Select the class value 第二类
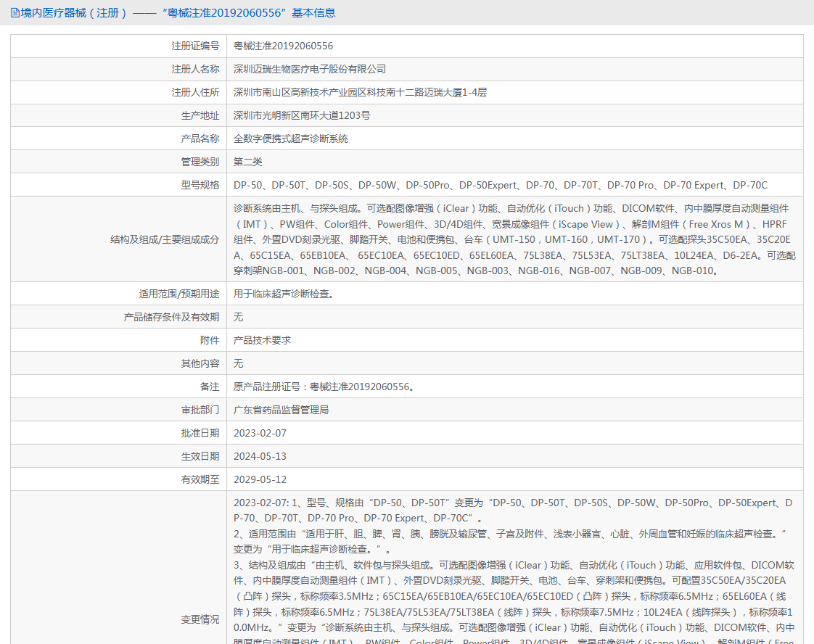 coord(247,162)
